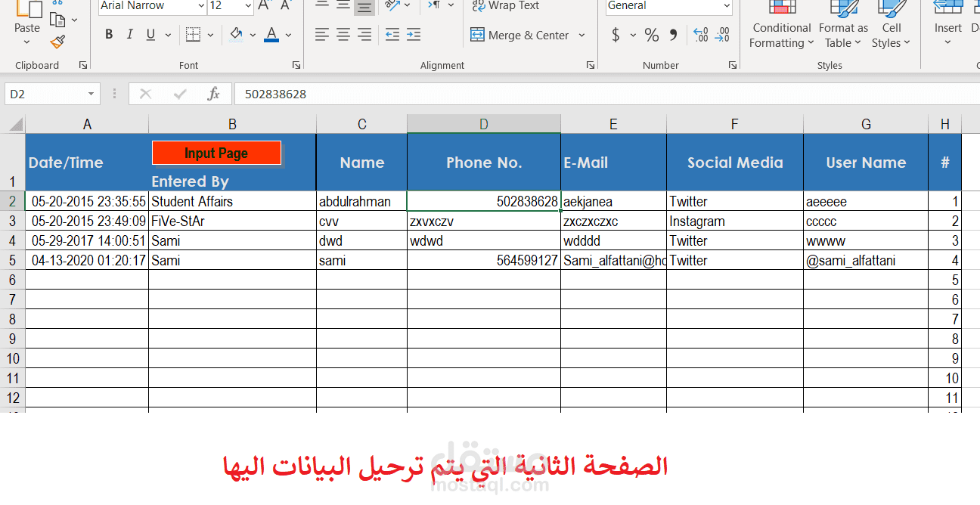Toggle Italic formatting
Image resolution: width=980 pixels, height=505 pixels.
(129, 35)
